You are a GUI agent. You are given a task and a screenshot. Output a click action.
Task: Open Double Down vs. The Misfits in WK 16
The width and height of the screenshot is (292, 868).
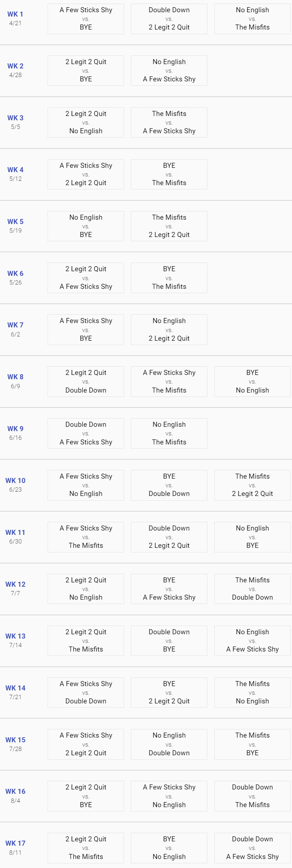(252, 796)
